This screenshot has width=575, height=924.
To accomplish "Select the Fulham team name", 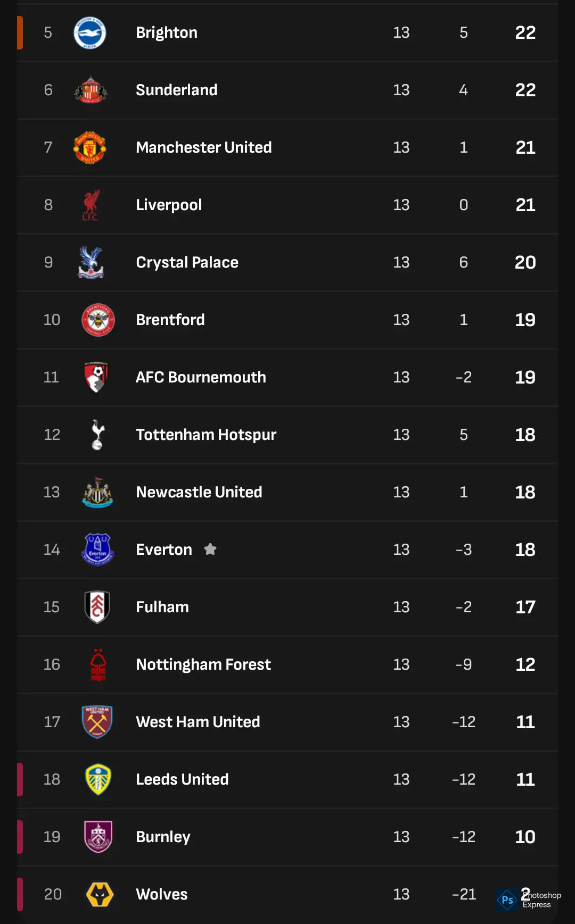I will 162,607.
